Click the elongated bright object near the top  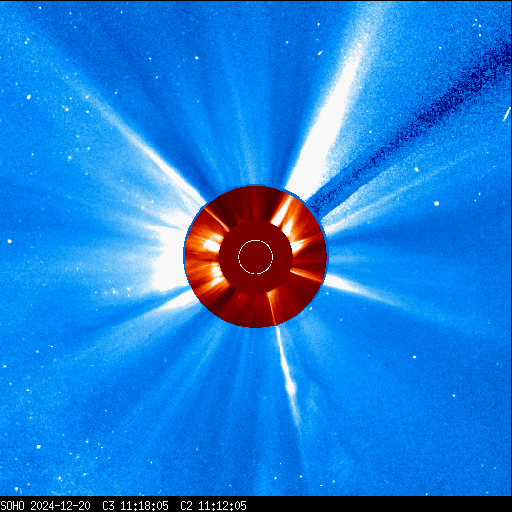click(320, 53)
